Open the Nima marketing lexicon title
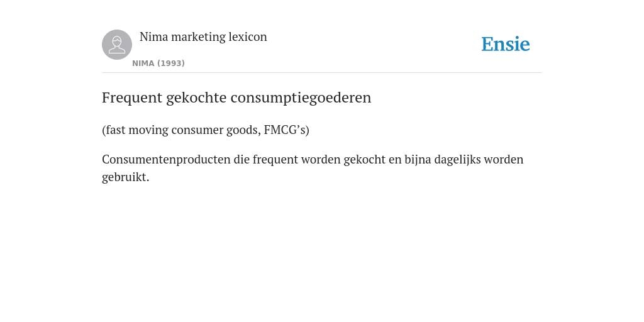 (203, 36)
